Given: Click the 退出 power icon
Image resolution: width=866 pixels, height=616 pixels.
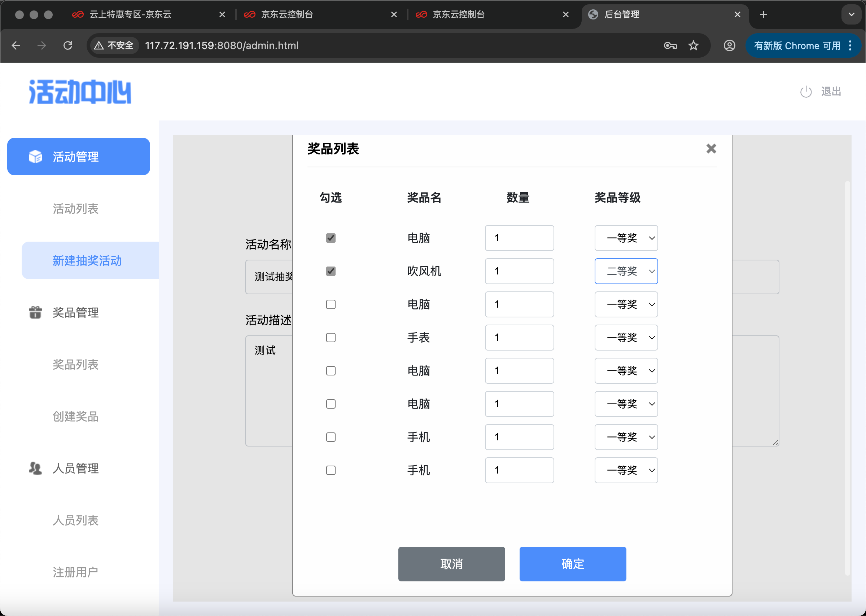Looking at the screenshot, I should coord(806,92).
